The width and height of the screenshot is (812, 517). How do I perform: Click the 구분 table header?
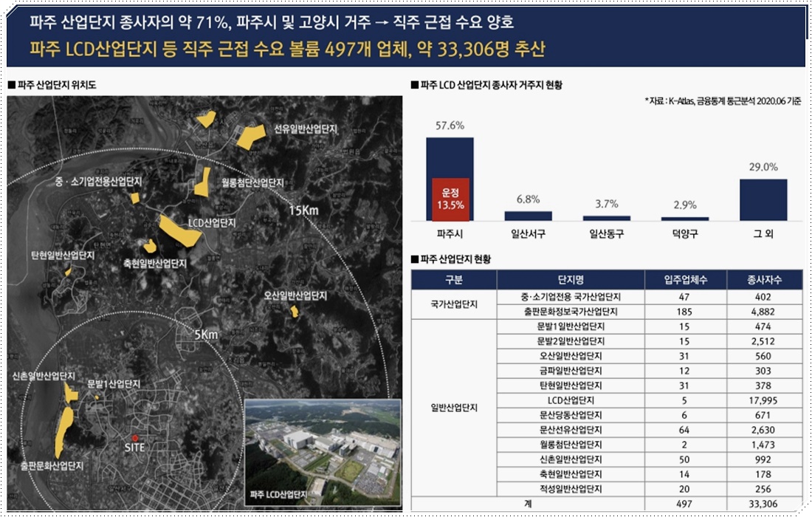tap(454, 280)
